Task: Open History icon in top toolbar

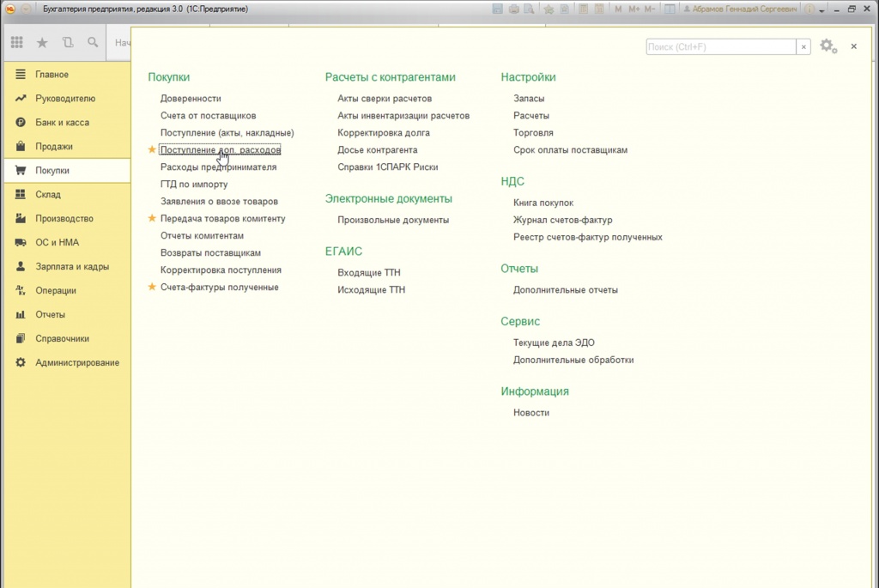Action: point(68,43)
